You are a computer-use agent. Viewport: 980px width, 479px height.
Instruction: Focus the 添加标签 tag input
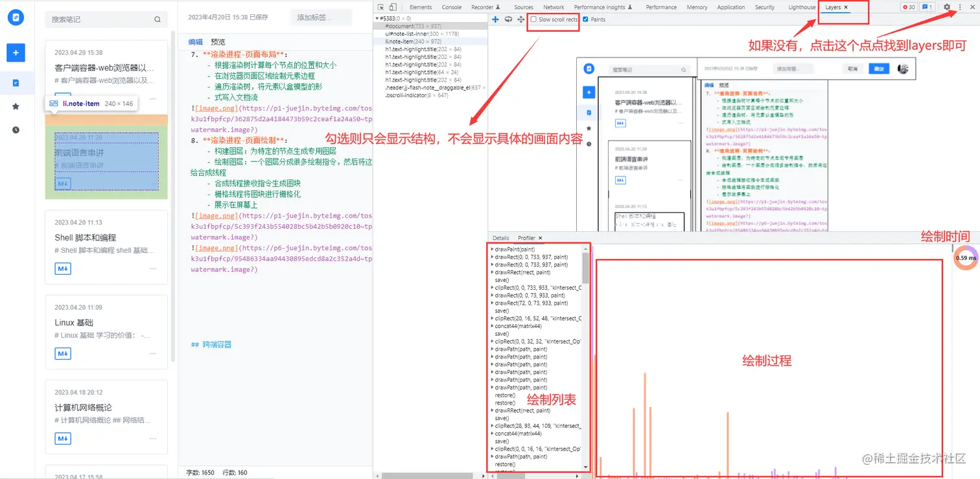321,18
